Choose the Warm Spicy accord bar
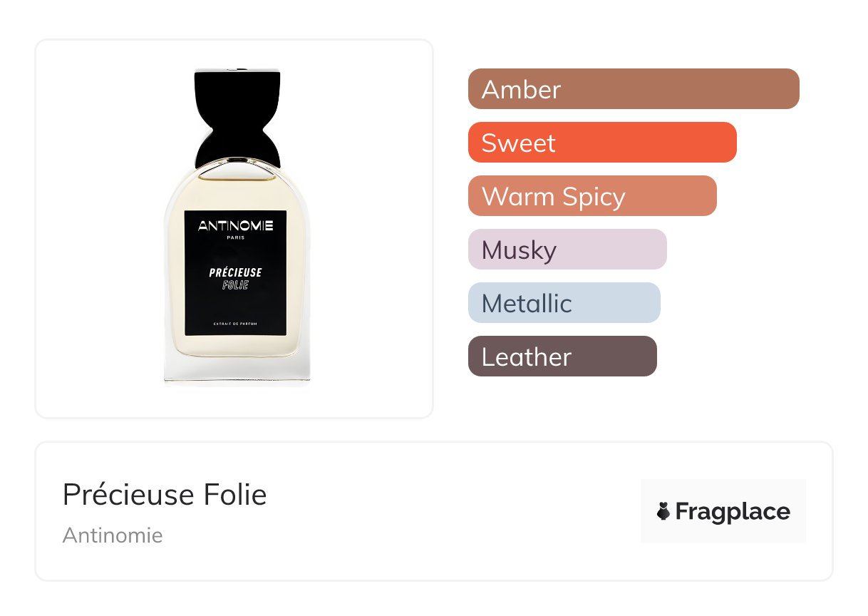 tap(592, 196)
